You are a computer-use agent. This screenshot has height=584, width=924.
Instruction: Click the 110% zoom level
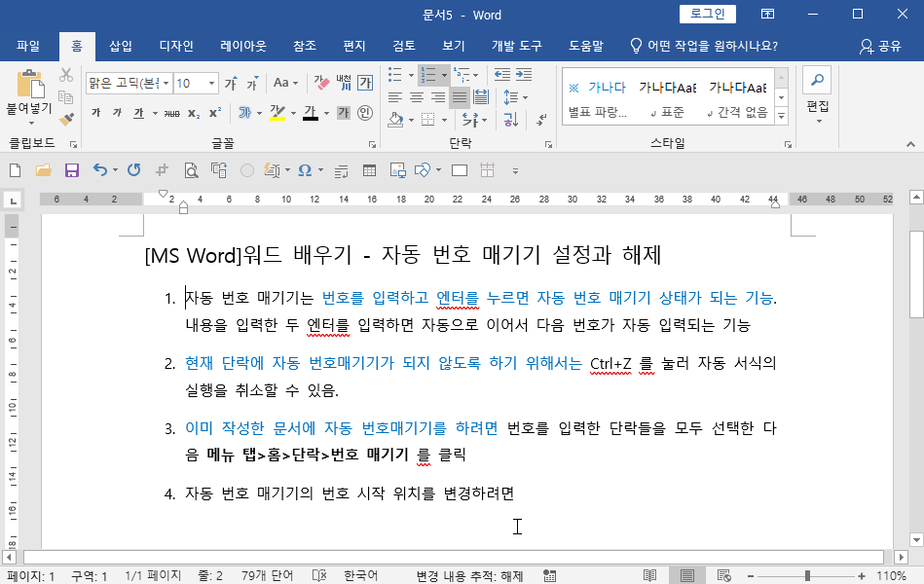pyautogui.click(x=891, y=576)
